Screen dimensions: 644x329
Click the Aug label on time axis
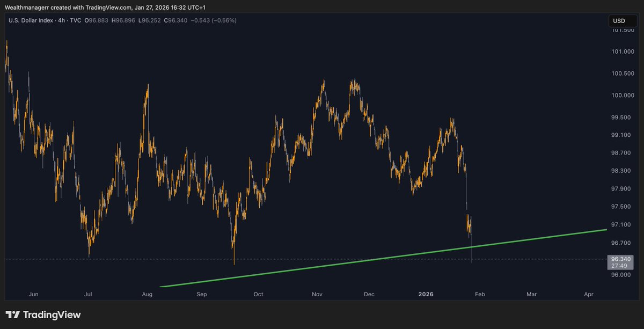point(148,294)
